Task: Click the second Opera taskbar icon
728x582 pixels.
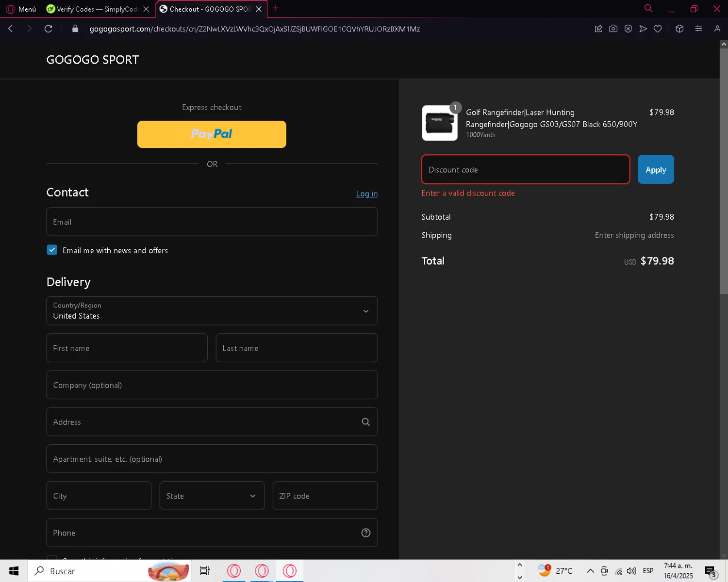Action: coord(262,571)
